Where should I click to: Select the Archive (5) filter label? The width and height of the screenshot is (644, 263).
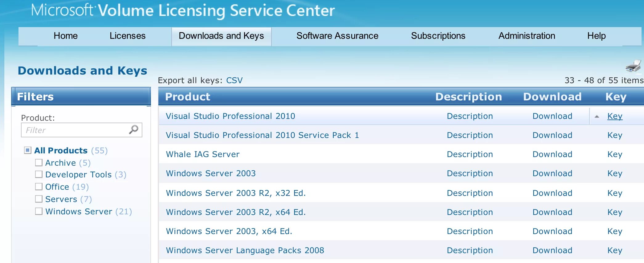tap(68, 163)
